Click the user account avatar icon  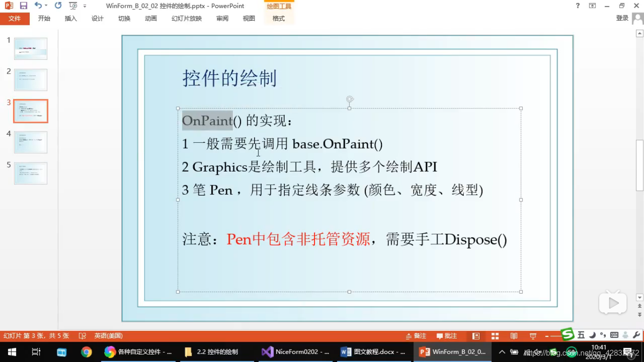(638, 18)
